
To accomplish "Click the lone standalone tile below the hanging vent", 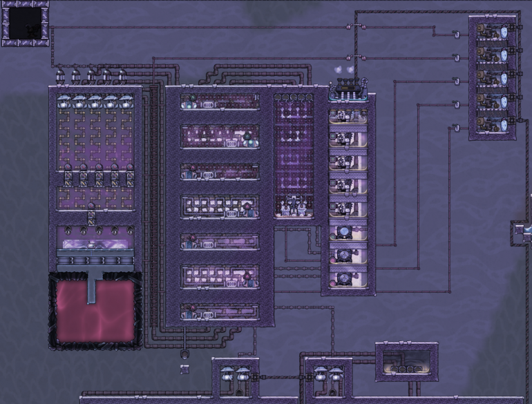I will (184, 369).
